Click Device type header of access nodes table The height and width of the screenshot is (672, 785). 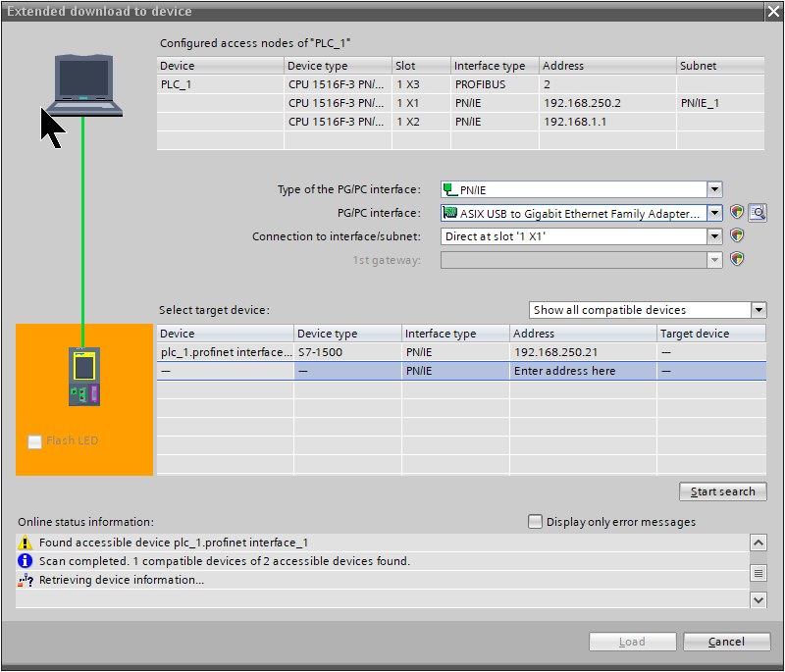tap(338, 66)
